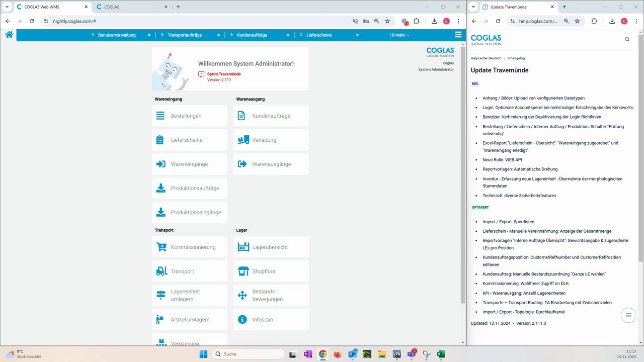This screenshot has height=362, width=644.
Task: Close the Transportaufträge tab
Action: tap(218, 35)
